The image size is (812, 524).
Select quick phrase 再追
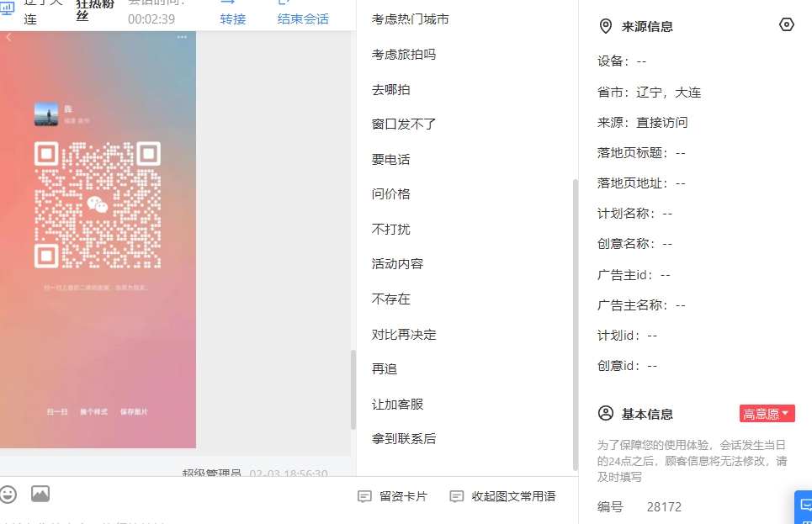coord(385,369)
